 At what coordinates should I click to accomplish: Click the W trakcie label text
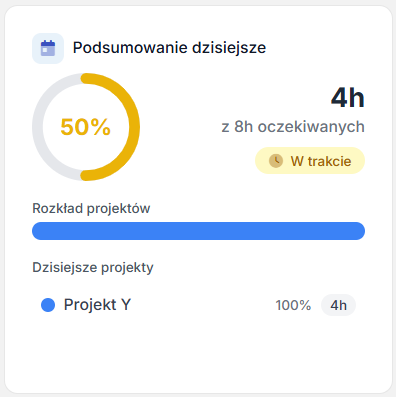[321, 161]
